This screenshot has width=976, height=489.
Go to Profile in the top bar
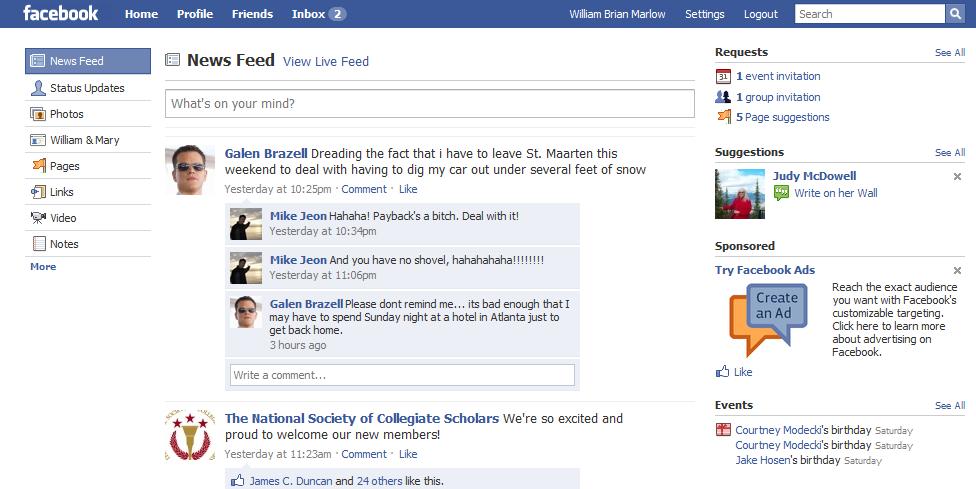tap(195, 14)
